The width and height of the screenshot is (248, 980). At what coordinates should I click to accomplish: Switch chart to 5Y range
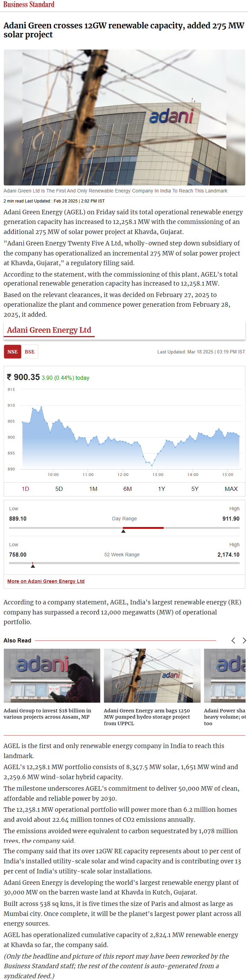(195, 489)
